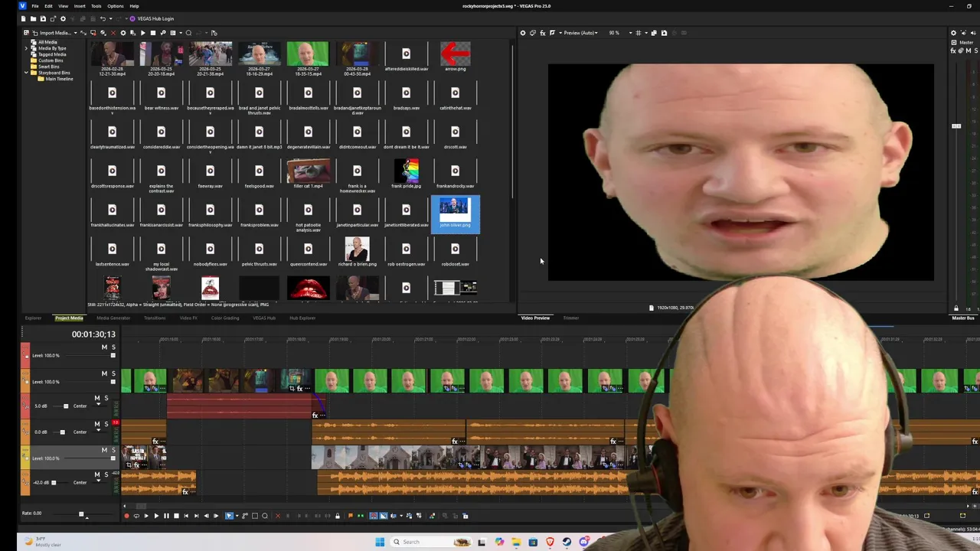Click the Save project icon

(43, 18)
